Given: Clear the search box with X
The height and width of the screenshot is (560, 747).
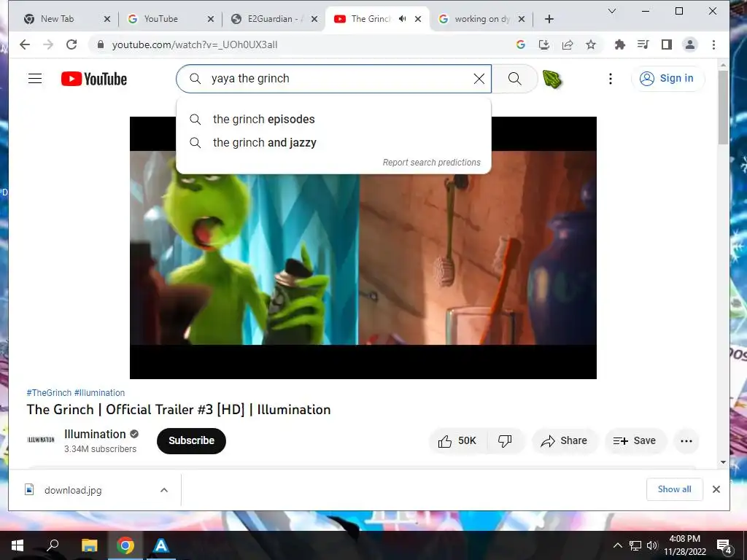Looking at the screenshot, I should tap(479, 79).
